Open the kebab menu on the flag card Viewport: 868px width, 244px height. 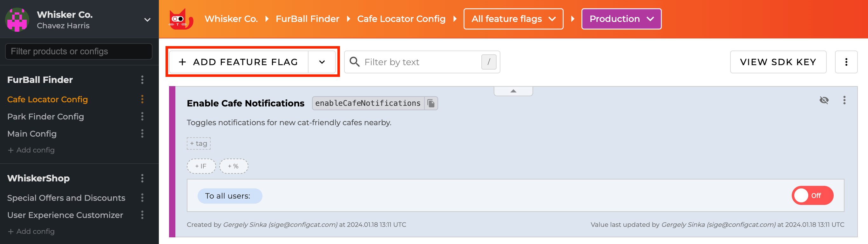coord(844,100)
